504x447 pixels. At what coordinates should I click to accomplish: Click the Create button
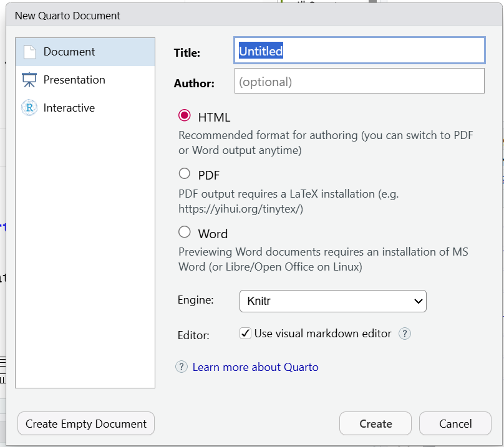(x=376, y=424)
